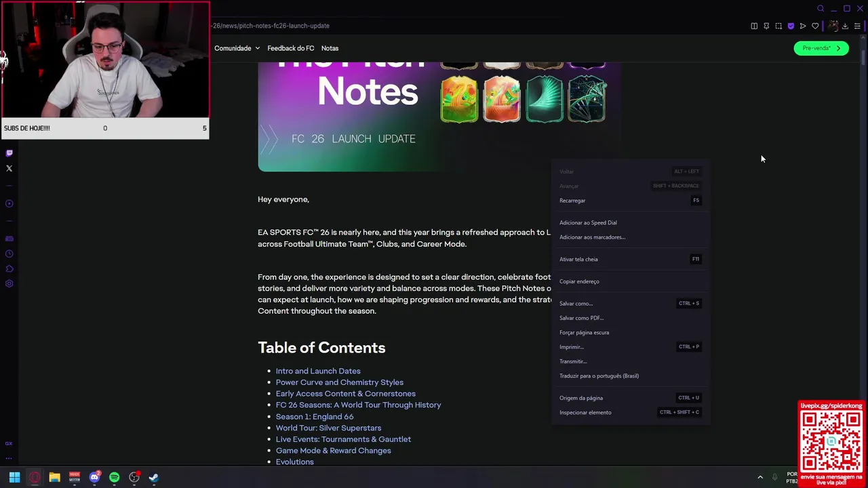Choose Adicionar aos marcadores...
The image size is (868, 488).
(631, 237)
